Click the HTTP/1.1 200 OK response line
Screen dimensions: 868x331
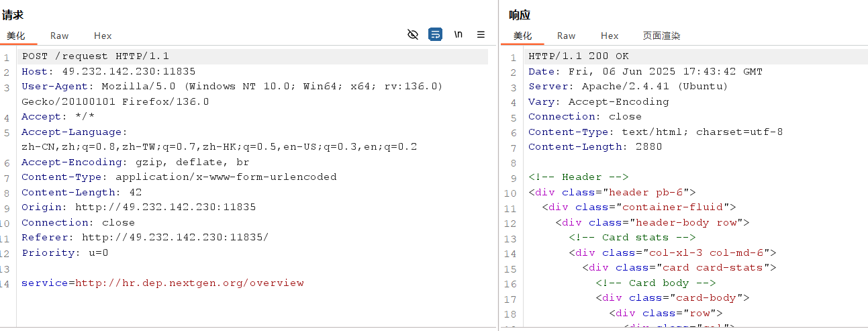pos(578,56)
